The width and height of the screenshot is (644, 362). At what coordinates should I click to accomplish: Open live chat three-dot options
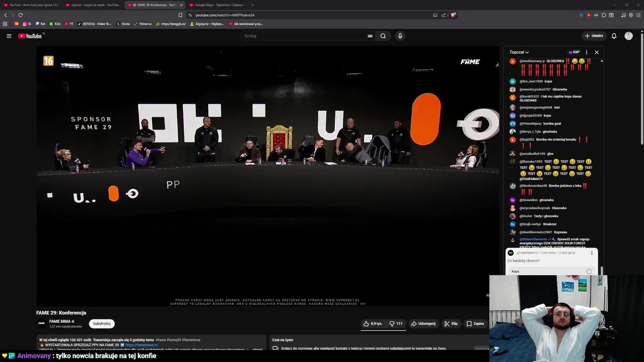point(586,52)
